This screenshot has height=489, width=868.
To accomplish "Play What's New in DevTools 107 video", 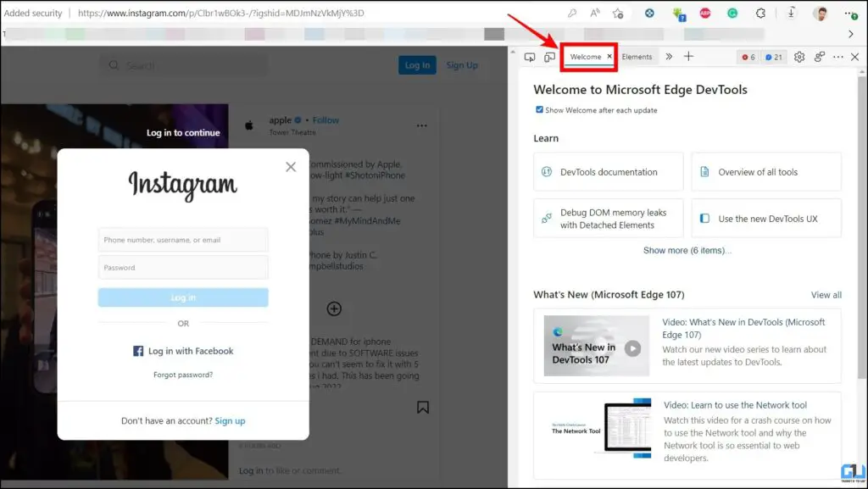I will (632, 348).
